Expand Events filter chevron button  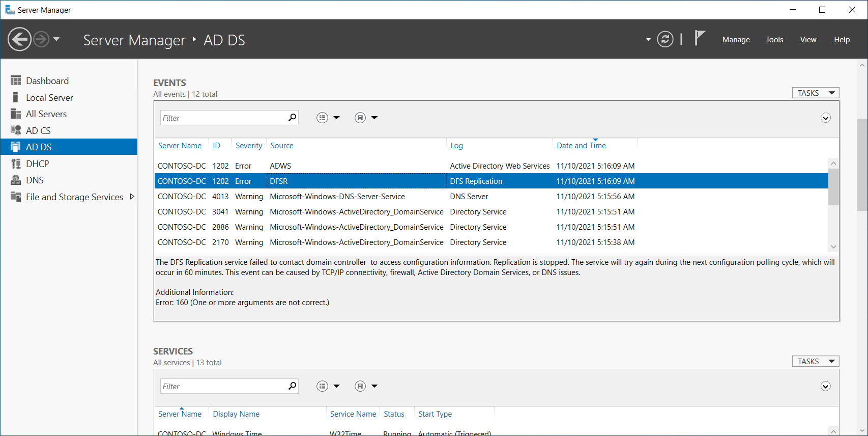point(825,118)
